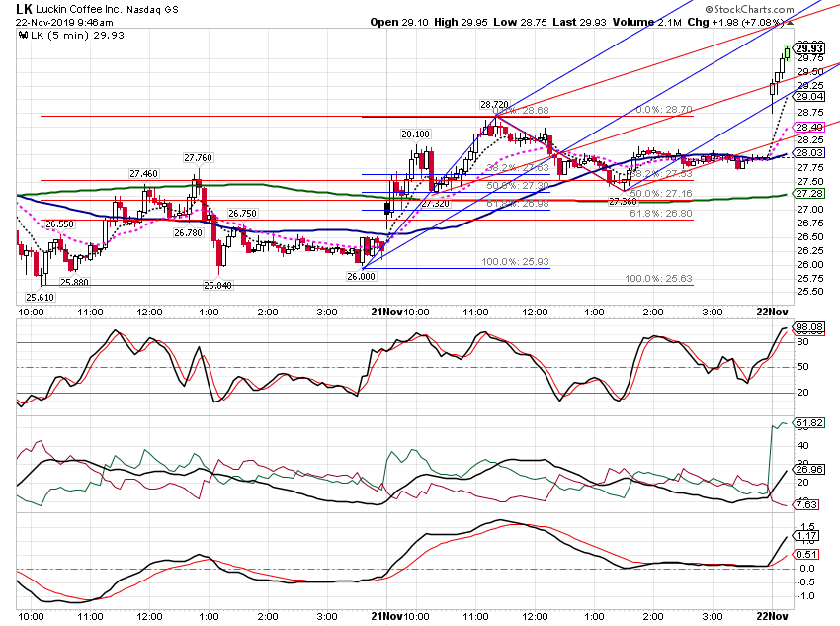Click the 98.08 stochastic value tag
This screenshot has width=840, height=626.
click(x=809, y=327)
